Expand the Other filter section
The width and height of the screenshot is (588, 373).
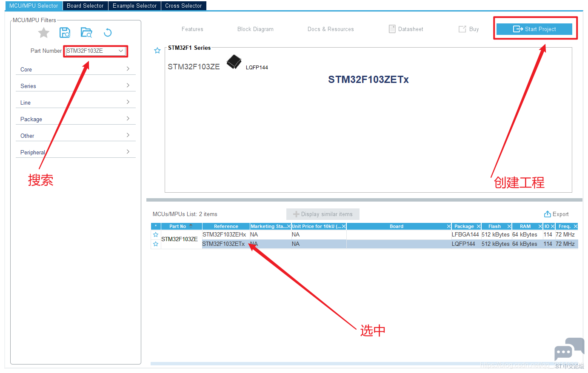click(76, 136)
